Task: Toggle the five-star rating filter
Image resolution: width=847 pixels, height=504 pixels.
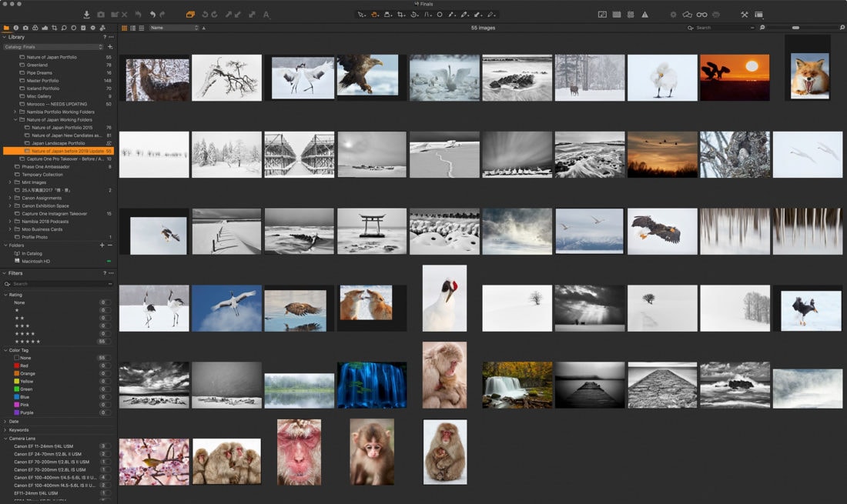Action: tap(28, 341)
